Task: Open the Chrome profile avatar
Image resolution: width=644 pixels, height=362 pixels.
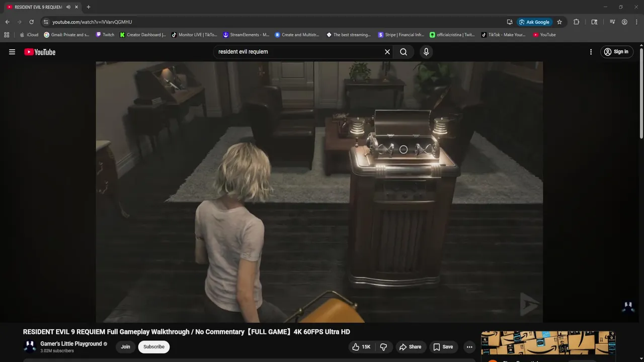Action: pyautogui.click(x=624, y=22)
